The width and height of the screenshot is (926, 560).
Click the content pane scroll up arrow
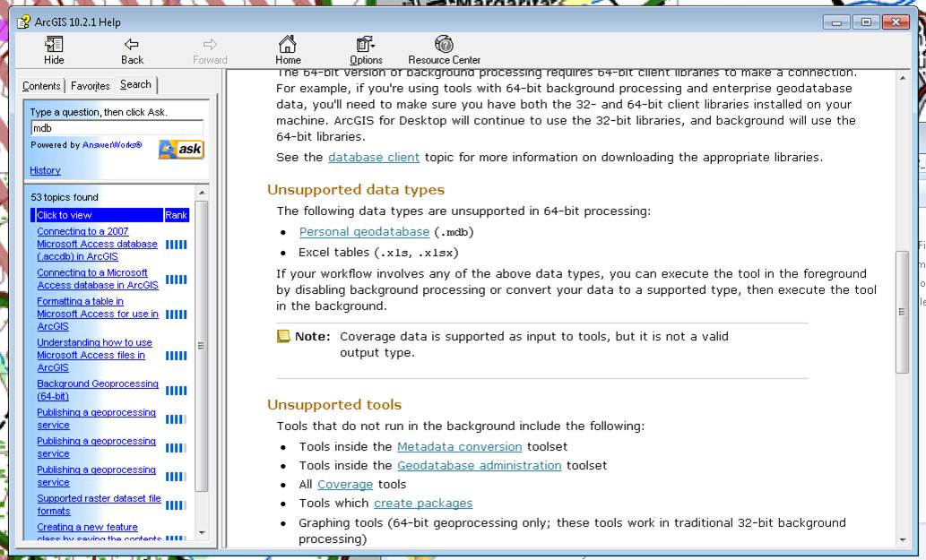tap(903, 78)
